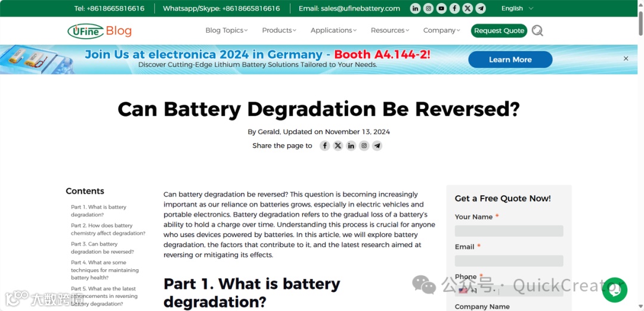This screenshot has height=311, width=644.
Task: Open the YouTube icon in top bar
Action: tap(441, 8)
